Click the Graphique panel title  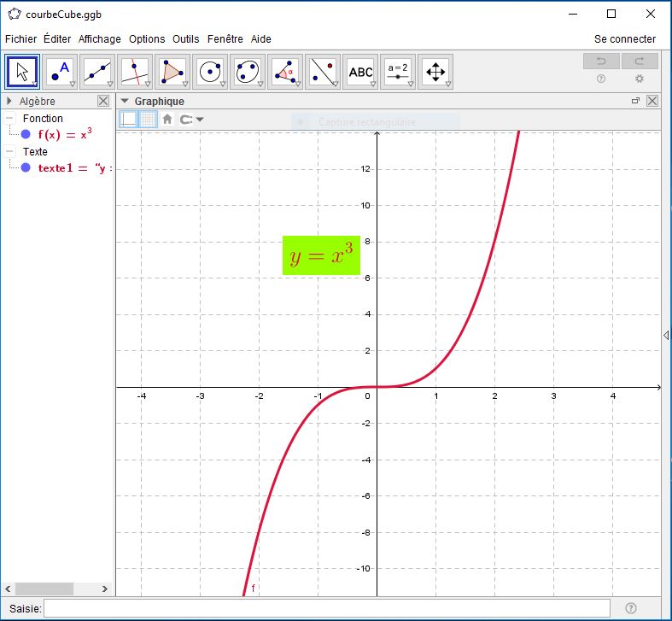(160, 101)
